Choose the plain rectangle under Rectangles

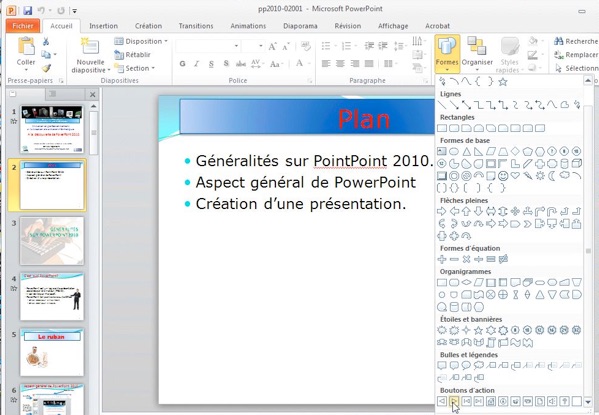click(442, 128)
